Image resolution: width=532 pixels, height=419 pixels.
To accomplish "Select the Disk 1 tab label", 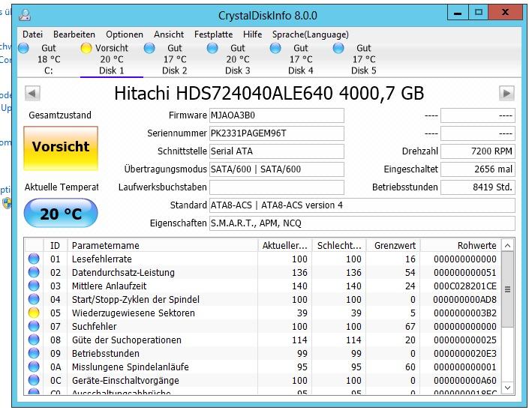I will point(111,70).
